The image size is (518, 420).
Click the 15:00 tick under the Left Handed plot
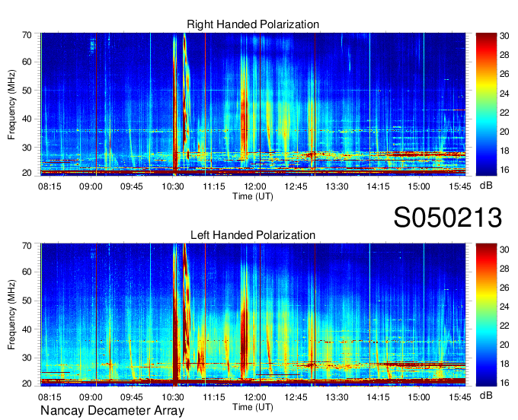pyautogui.click(x=419, y=397)
